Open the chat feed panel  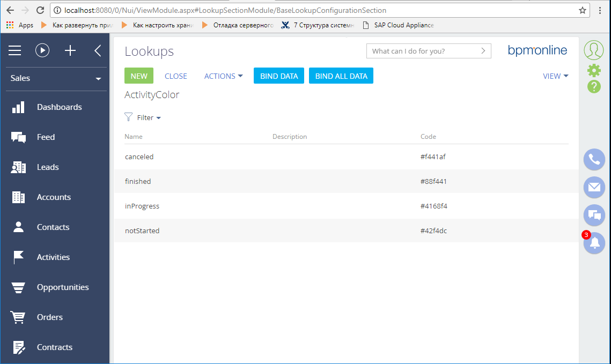[x=594, y=215]
